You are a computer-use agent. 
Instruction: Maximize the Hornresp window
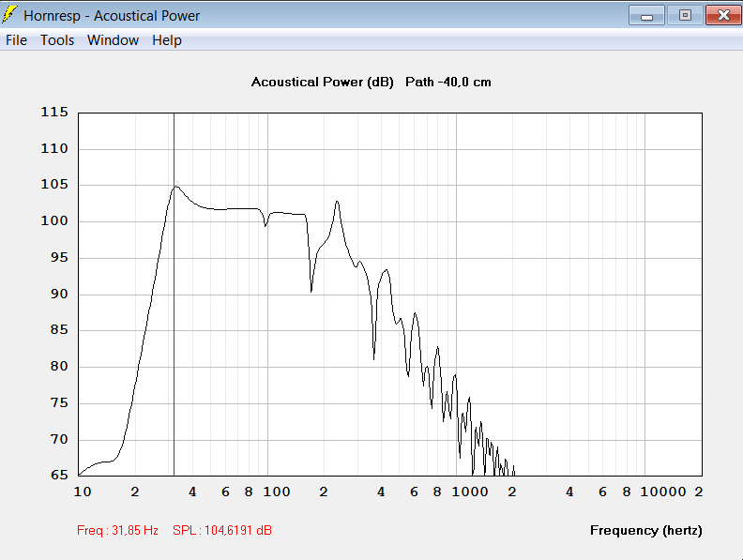point(685,15)
